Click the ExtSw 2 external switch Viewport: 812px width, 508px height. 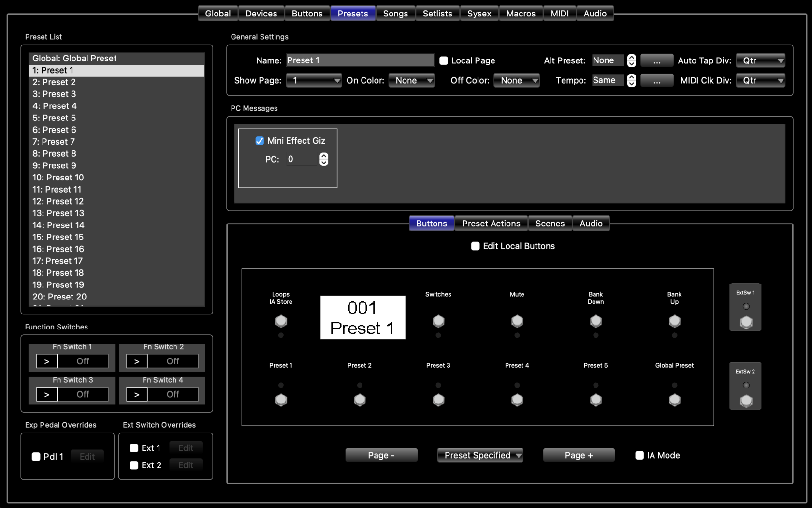point(746,401)
